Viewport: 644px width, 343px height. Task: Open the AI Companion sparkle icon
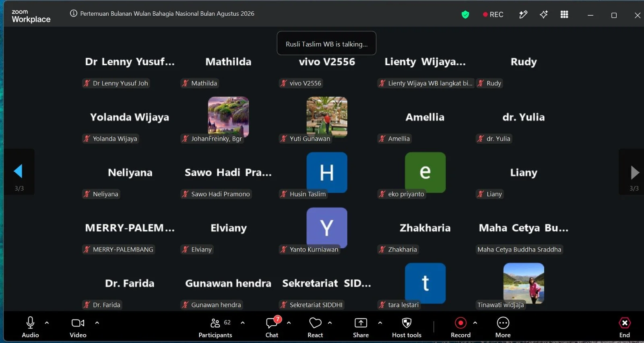(x=544, y=15)
